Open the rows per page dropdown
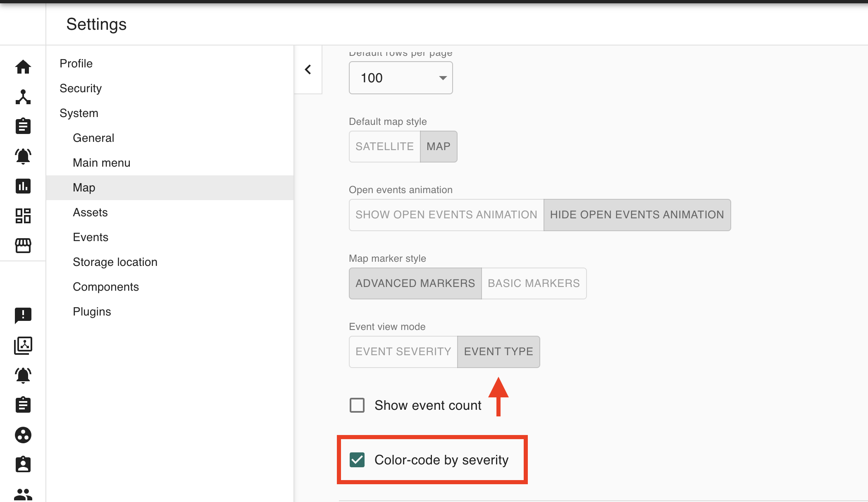 (x=401, y=78)
